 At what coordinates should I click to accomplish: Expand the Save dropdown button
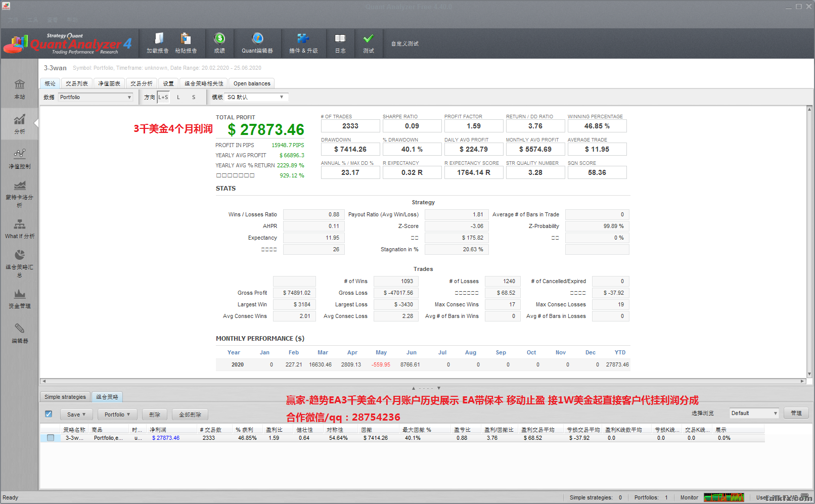(x=76, y=415)
